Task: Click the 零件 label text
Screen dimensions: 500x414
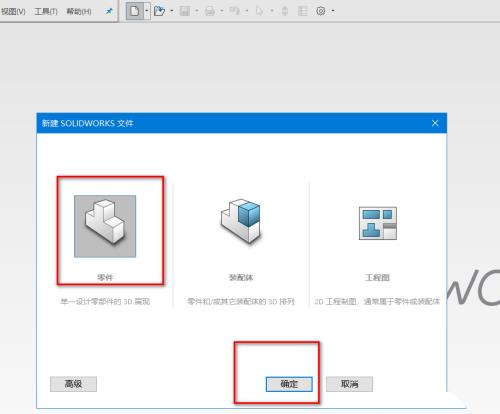Action: click(105, 277)
